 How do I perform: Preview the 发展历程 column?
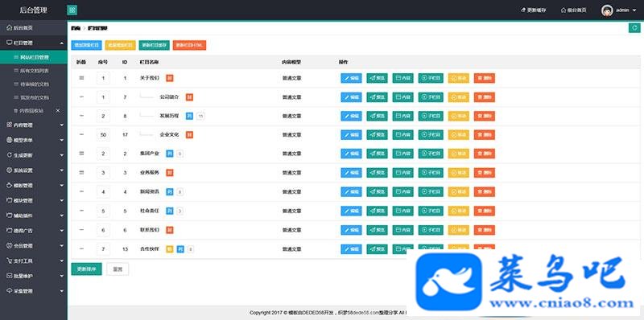tap(377, 116)
